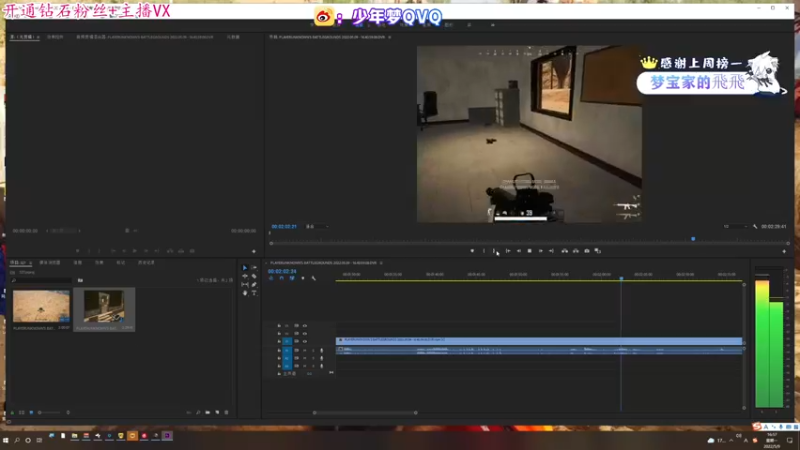Click the Find icon in the Project panel footer

tap(198, 412)
